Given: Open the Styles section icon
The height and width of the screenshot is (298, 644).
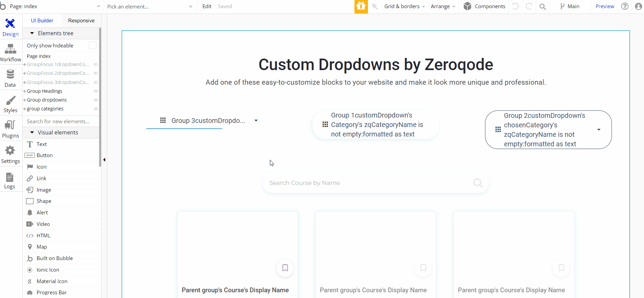Looking at the screenshot, I should 10,100.
